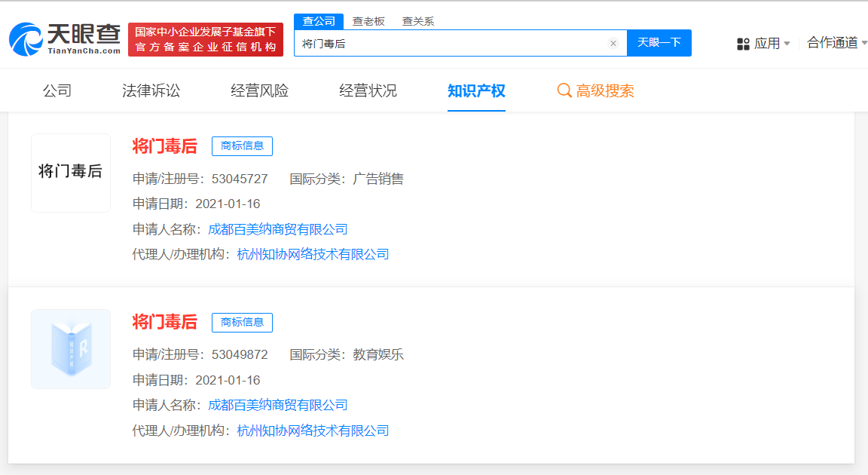Open first 将门毒后 trademark image thumbnail
The image size is (868, 475).
point(71,173)
